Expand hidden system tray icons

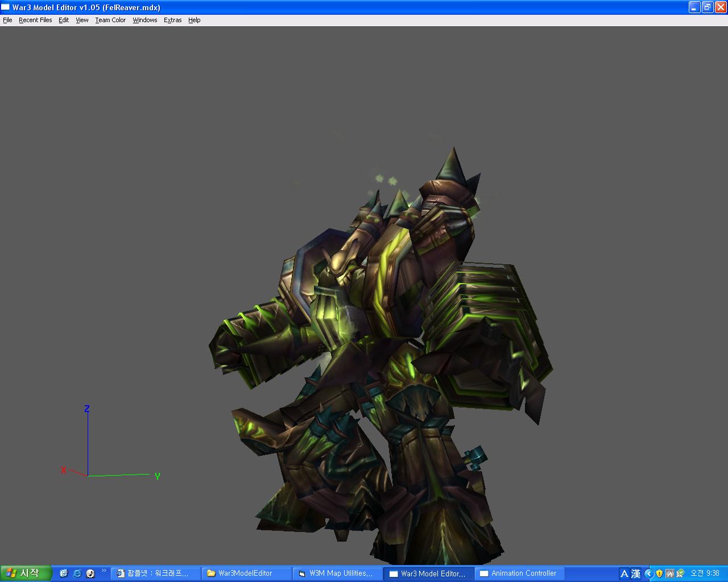coord(649,573)
